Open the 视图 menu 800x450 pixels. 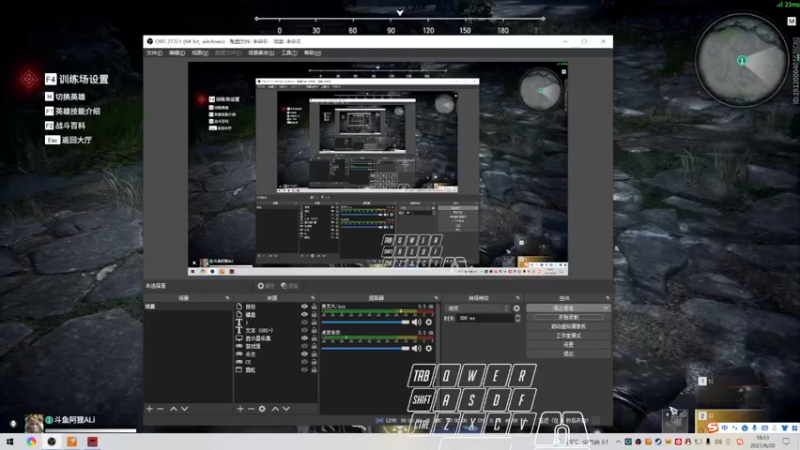click(x=199, y=53)
